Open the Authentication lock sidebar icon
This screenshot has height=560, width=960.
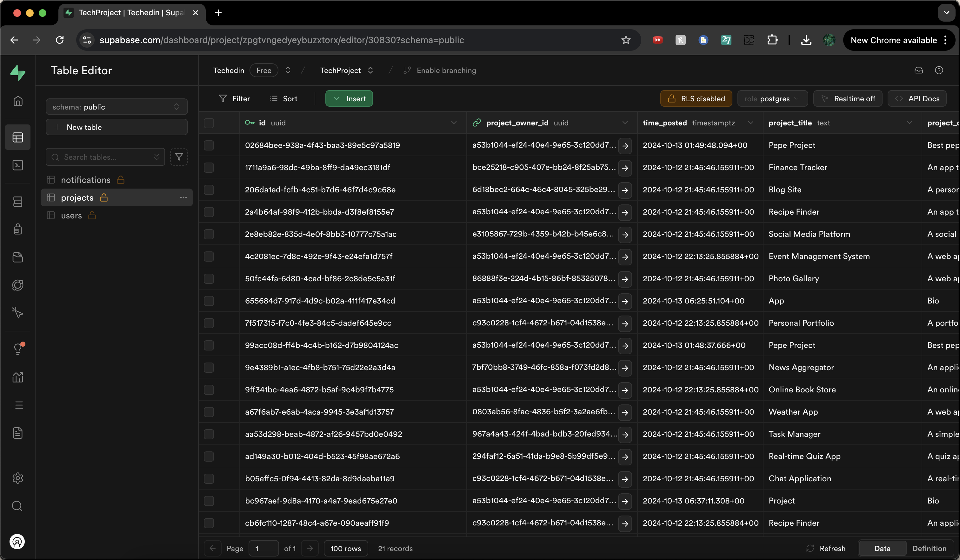click(17, 229)
